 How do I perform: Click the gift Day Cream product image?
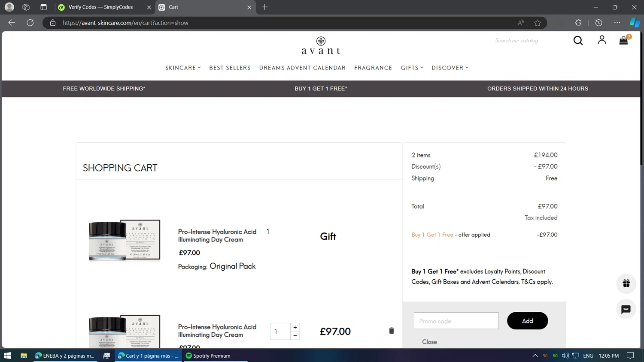pos(124,240)
